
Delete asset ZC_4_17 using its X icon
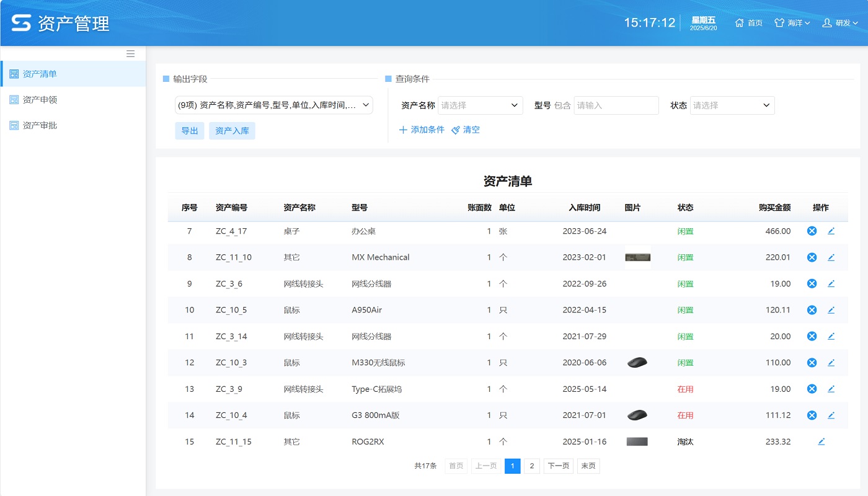[x=812, y=230]
